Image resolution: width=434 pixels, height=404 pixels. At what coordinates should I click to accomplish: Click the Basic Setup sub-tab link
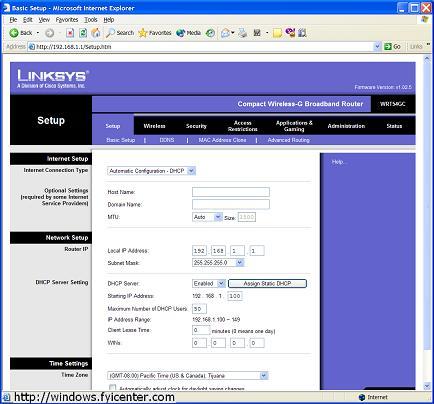121,140
